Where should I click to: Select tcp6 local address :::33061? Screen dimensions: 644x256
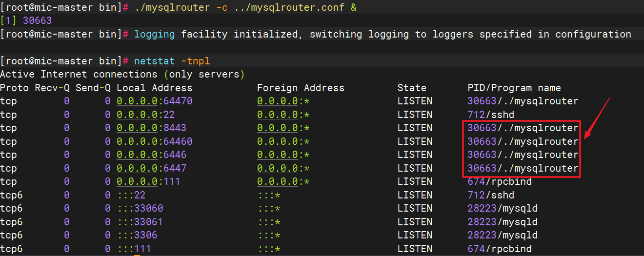pyautogui.click(x=140, y=222)
